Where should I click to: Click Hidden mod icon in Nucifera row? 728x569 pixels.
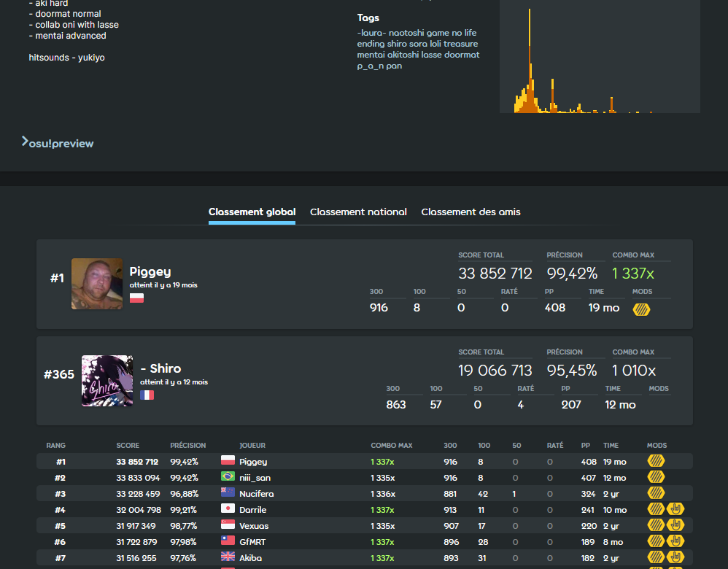(x=656, y=493)
